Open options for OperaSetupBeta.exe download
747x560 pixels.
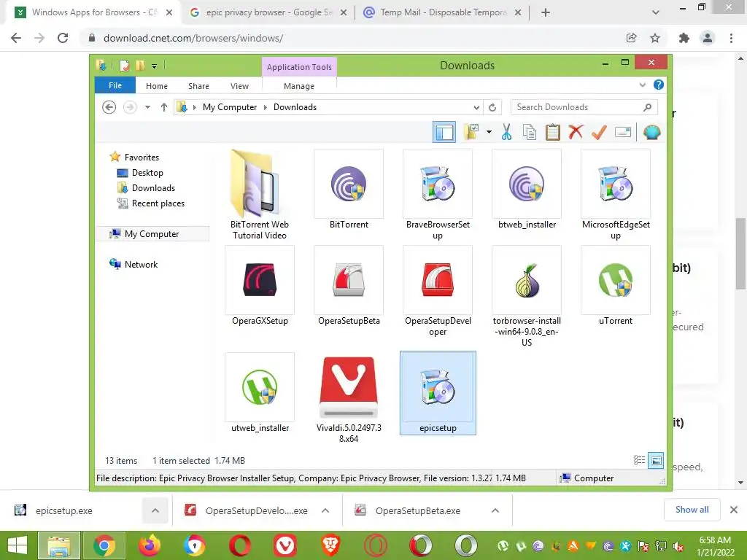coord(495,510)
